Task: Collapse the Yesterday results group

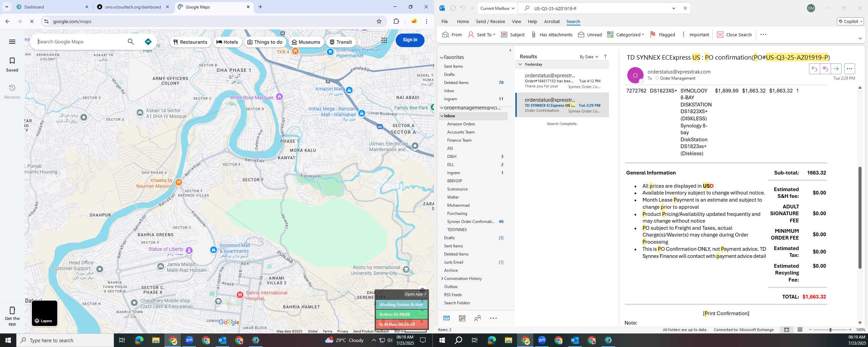Action: (520, 64)
